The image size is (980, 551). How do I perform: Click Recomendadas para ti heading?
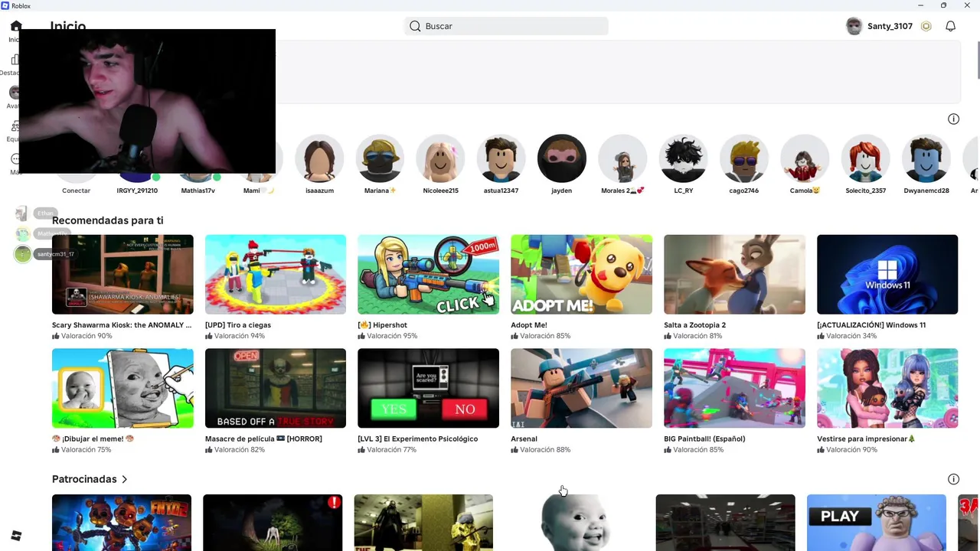[107, 220]
